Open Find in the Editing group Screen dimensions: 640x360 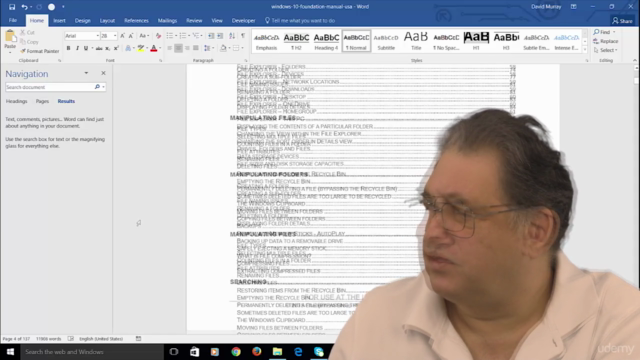click(604, 32)
